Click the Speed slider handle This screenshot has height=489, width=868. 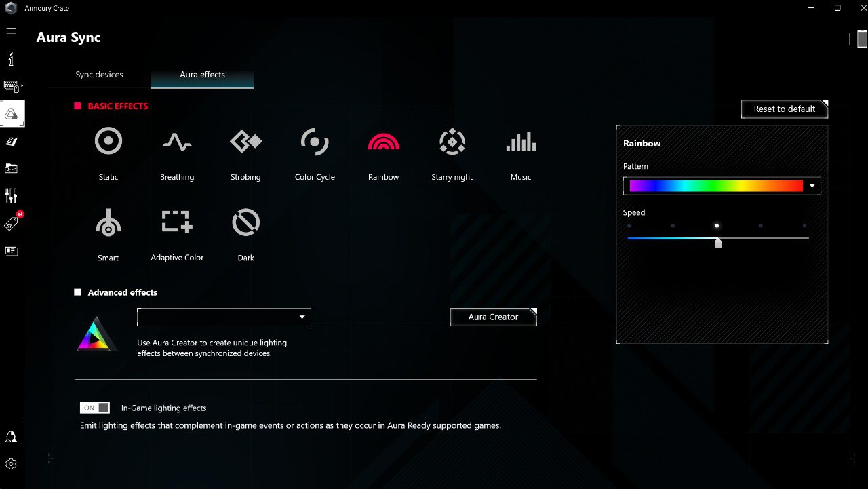tap(717, 243)
